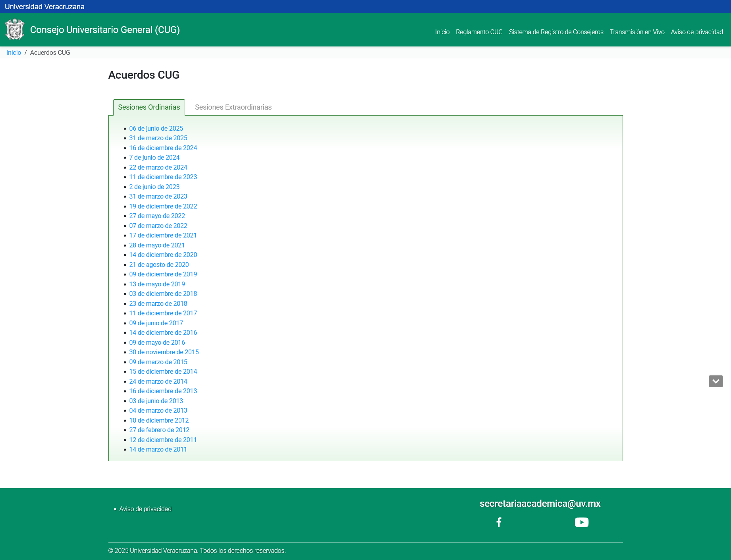Select the 14 de marzo de 2011 link
Image resolution: width=731 pixels, height=560 pixels.
click(x=158, y=449)
